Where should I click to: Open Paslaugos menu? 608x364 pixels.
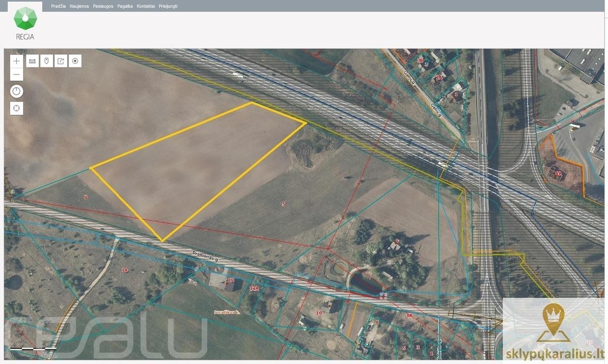point(103,6)
